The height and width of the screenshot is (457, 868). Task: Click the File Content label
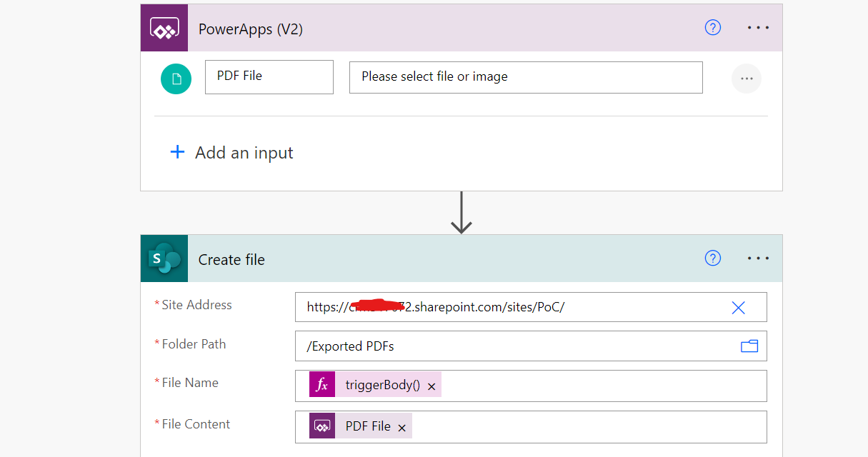196,424
